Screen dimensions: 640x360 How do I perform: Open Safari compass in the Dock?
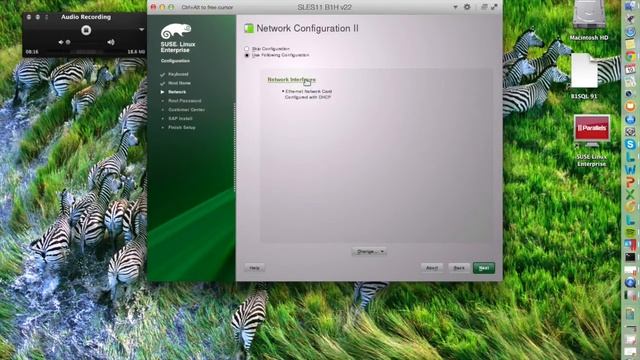pos(630,31)
